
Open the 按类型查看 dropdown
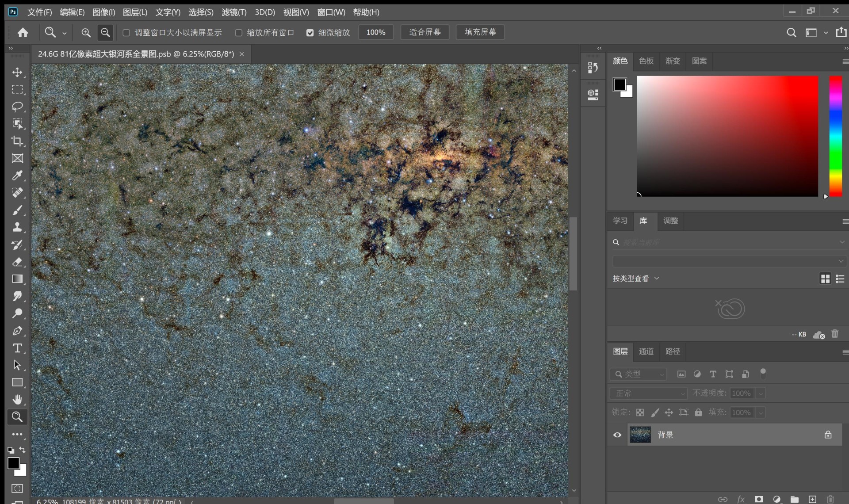tap(636, 279)
